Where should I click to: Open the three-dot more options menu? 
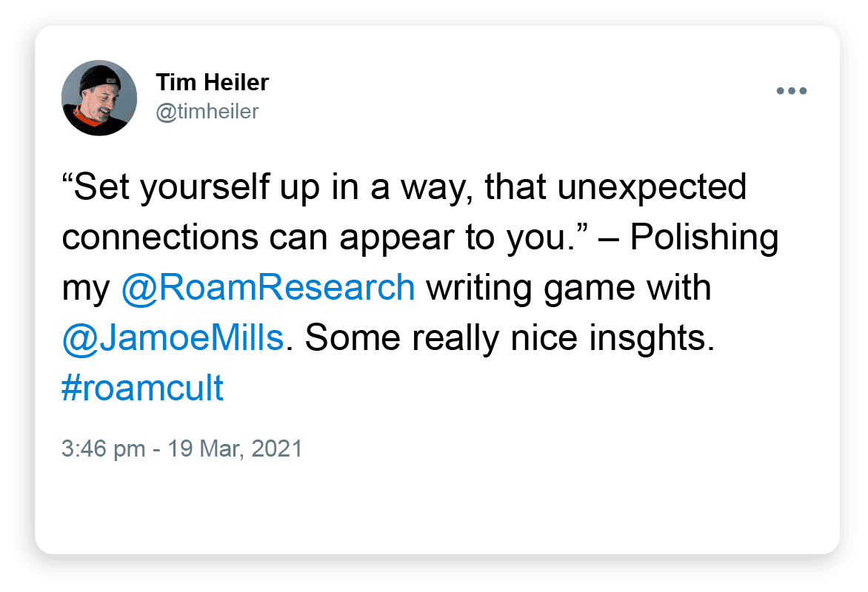pos(791,92)
